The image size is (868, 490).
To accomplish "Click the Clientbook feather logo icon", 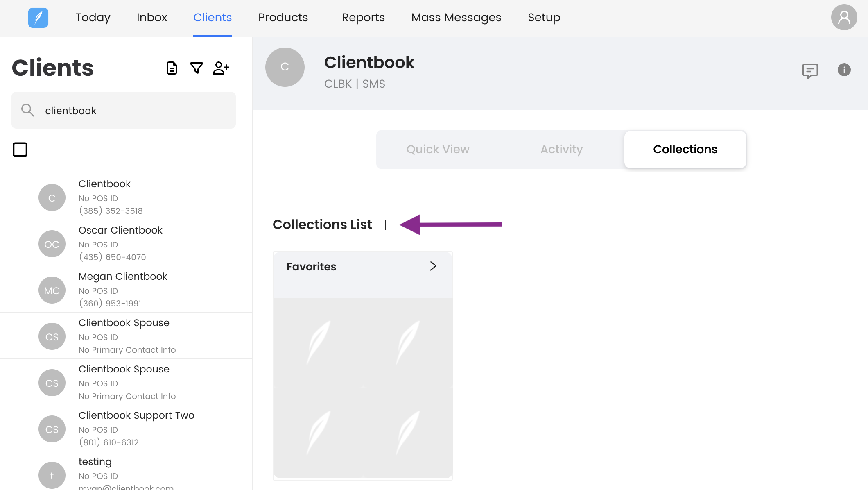I will click(38, 18).
